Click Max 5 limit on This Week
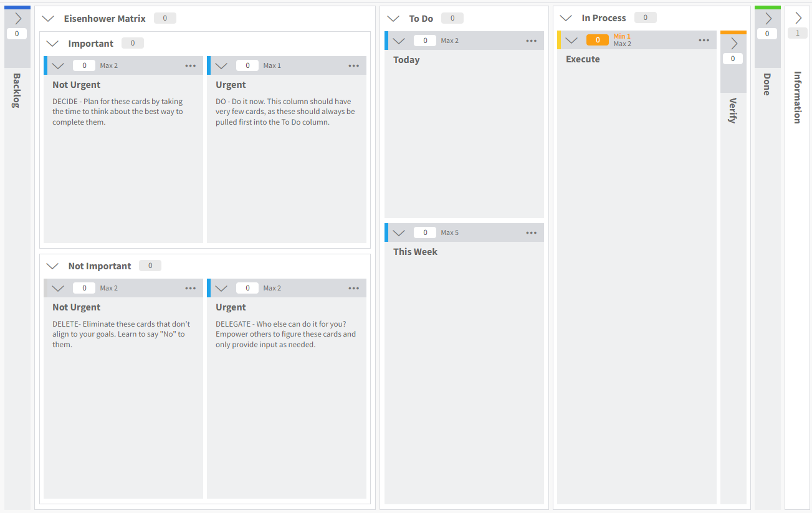Screen dimensions: 812x513 tap(450, 233)
